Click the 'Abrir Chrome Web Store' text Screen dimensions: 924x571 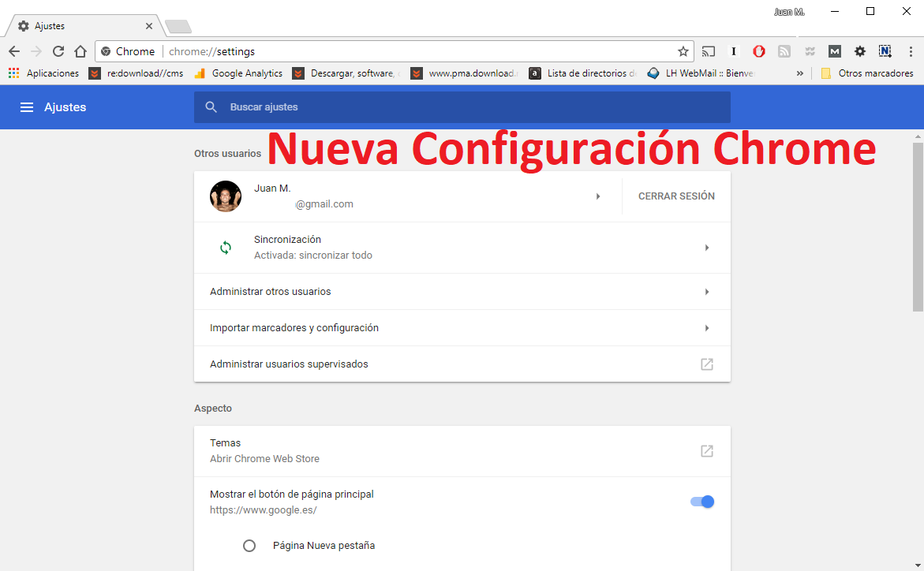tap(264, 459)
